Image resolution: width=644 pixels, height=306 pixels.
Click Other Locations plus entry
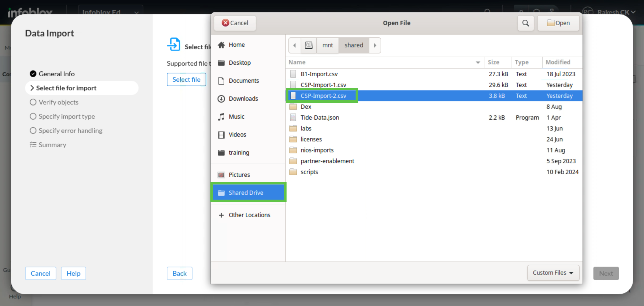pyautogui.click(x=249, y=215)
